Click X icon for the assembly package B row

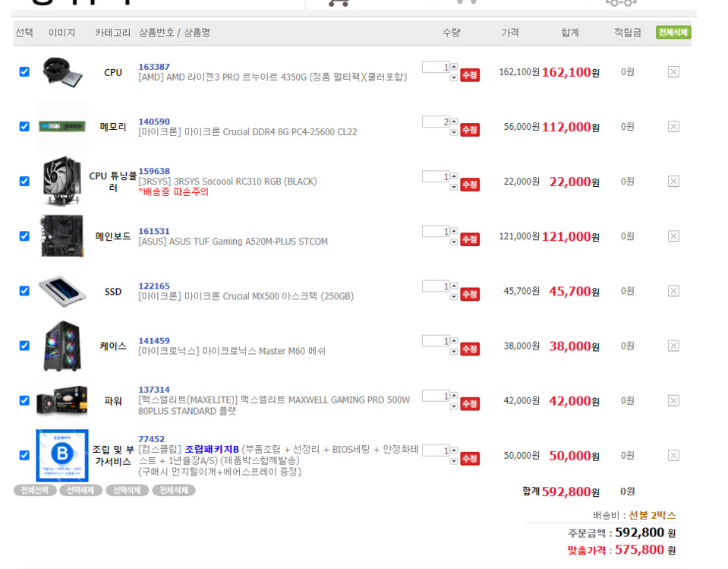(673, 455)
